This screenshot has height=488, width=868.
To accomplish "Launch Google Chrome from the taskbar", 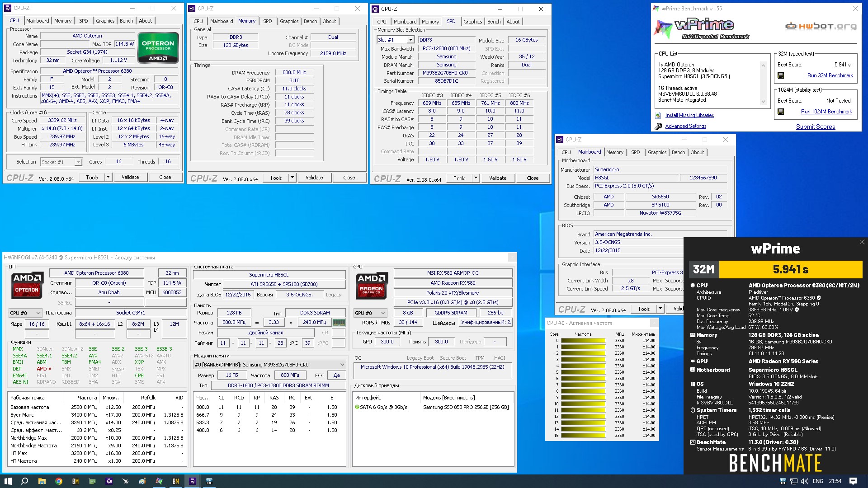I will (59, 481).
